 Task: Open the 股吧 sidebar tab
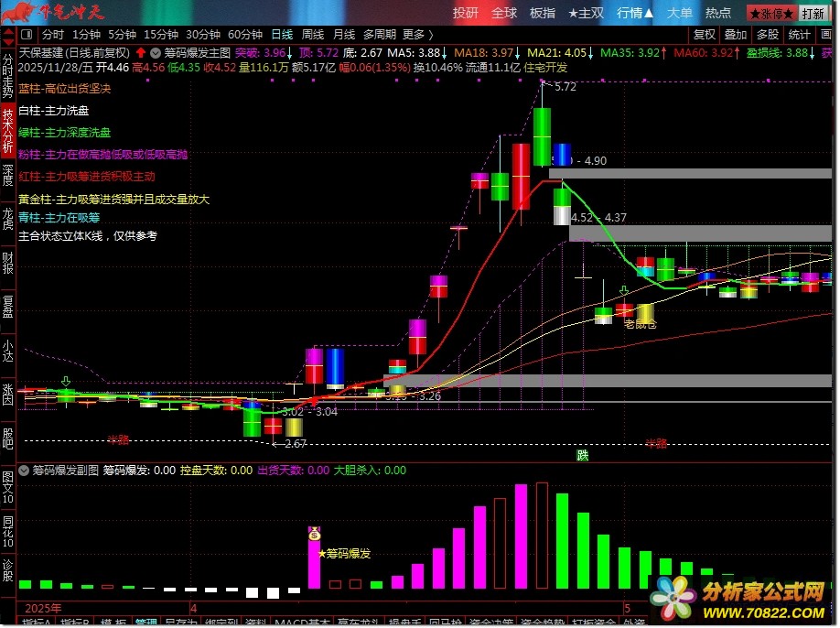click(8, 438)
